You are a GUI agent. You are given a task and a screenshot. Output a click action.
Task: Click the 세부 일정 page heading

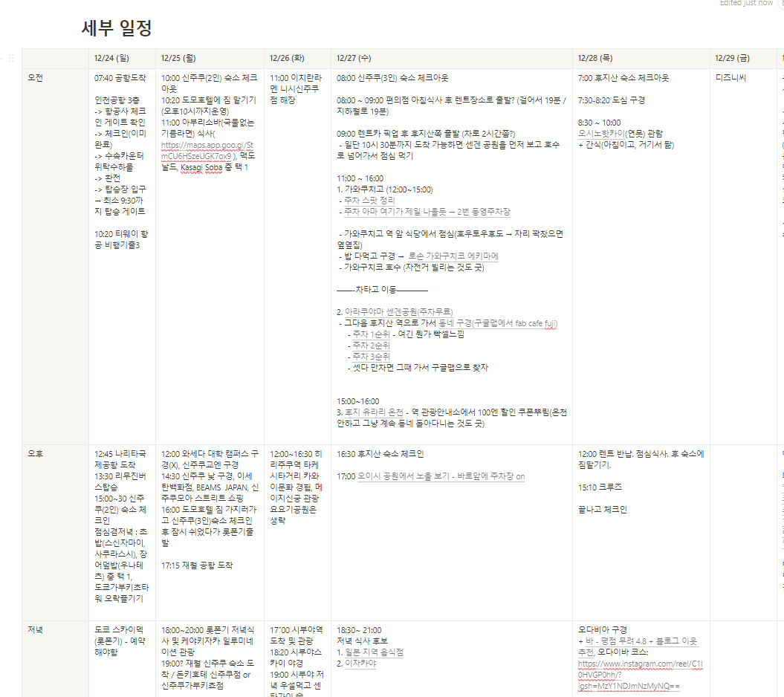117,27
